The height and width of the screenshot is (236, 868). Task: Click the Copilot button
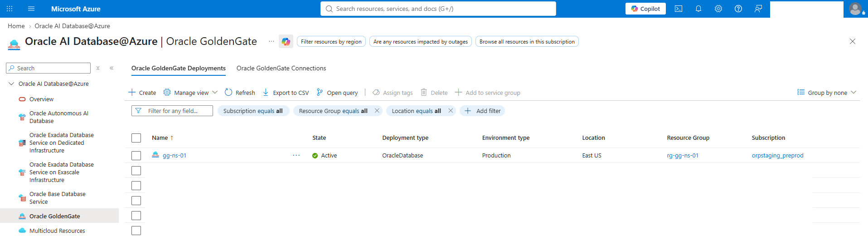tap(645, 9)
